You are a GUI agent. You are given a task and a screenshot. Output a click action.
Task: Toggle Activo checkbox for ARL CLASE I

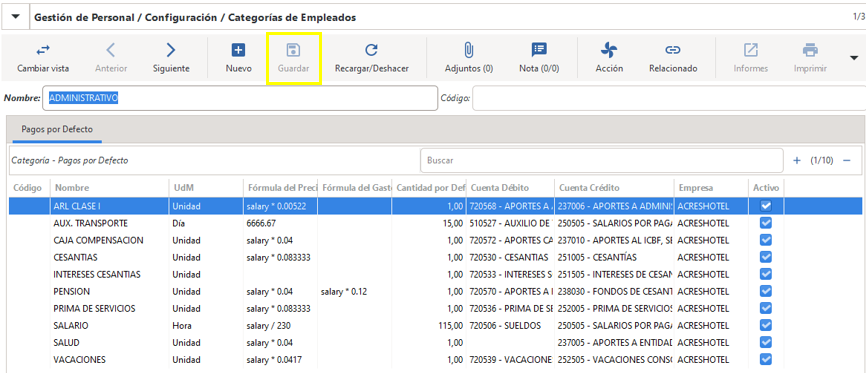coord(766,206)
